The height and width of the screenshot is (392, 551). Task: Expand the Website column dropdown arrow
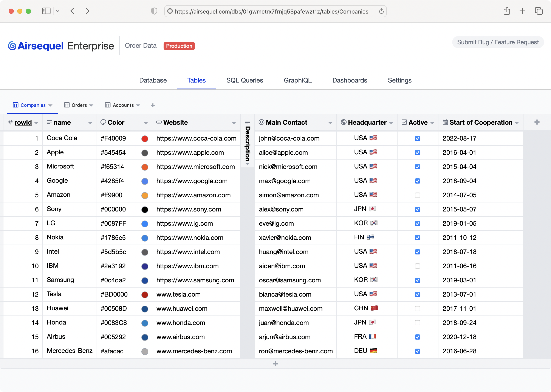pyautogui.click(x=234, y=123)
